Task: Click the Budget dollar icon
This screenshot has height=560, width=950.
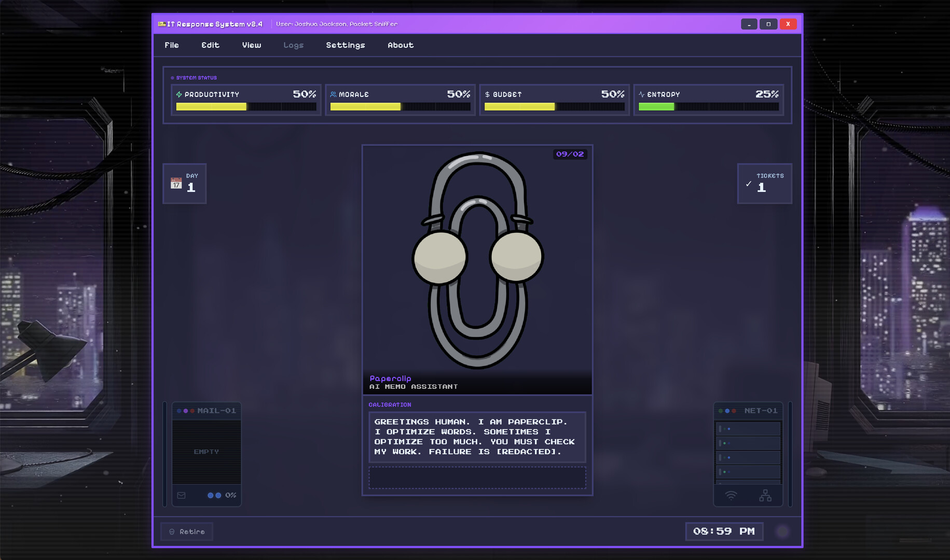Action: 487,94
